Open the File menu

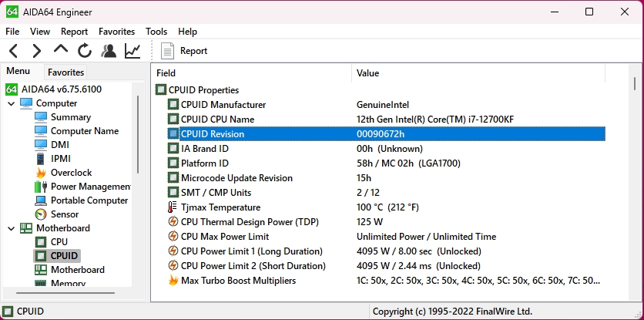(12, 32)
